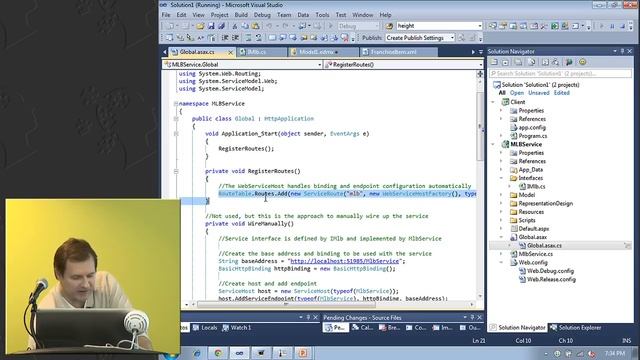This screenshot has height=360, width=640.
Task: Switch to the Global.asax.cs tab
Action: coord(197,52)
